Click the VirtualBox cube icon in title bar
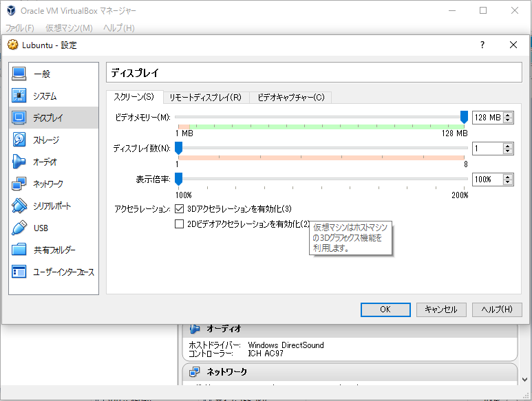 tap(11, 10)
